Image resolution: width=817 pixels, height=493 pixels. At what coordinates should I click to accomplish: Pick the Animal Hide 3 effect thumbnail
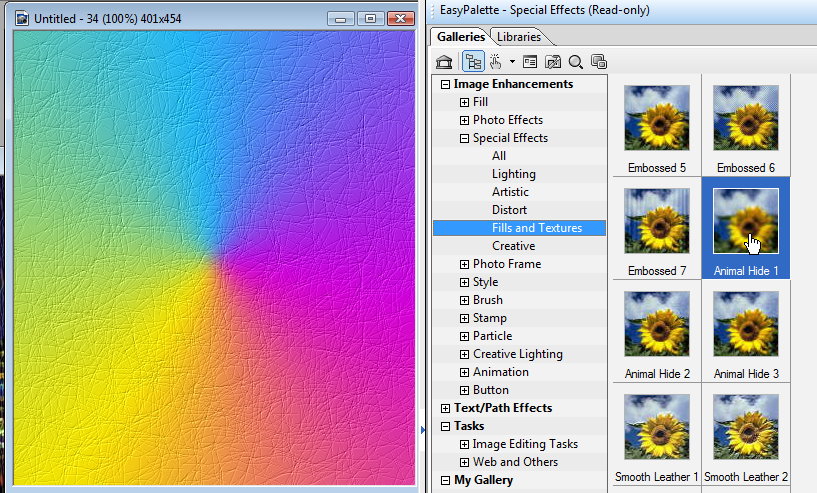(x=746, y=324)
